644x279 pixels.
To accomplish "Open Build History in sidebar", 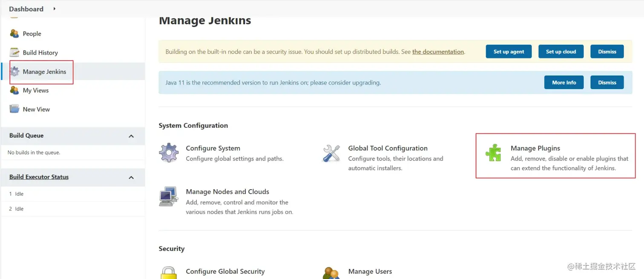I will pos(40,53).
